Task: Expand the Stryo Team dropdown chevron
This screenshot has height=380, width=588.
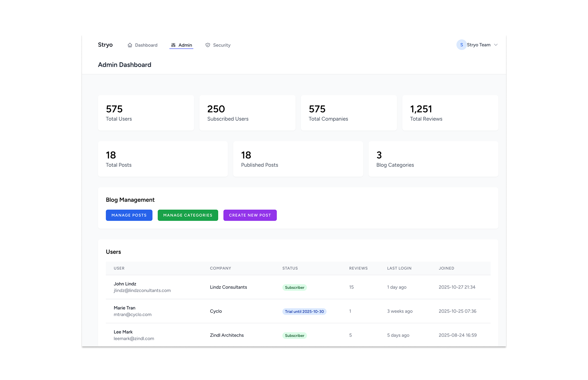Action: coord(496,45)
